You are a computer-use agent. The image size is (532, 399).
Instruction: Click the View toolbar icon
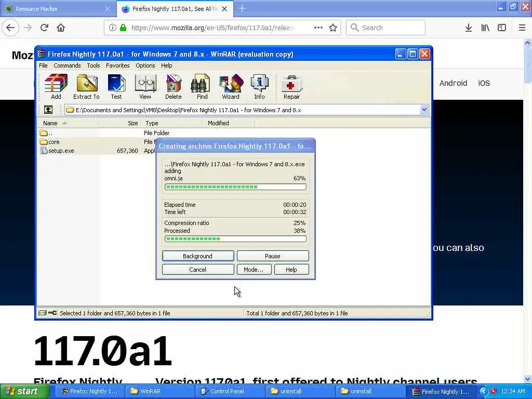[145, 87]
